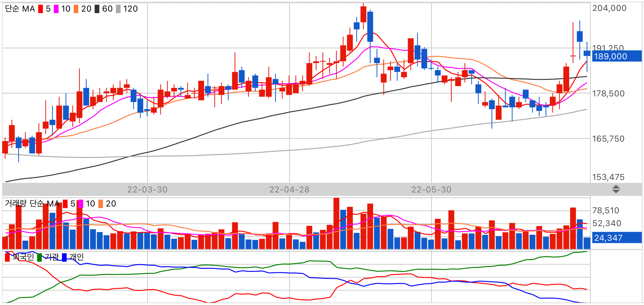Click the 165,750 price axis label

(608, 139)
